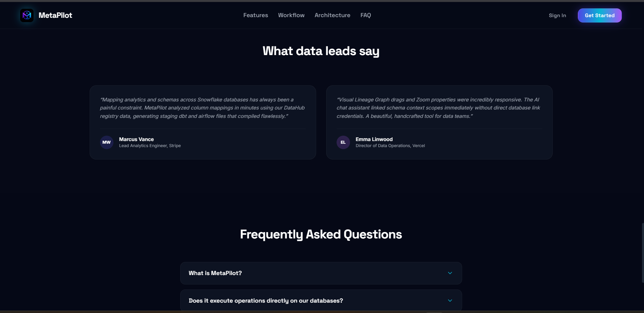Select FAQ in the top navigation

[365, 15]
